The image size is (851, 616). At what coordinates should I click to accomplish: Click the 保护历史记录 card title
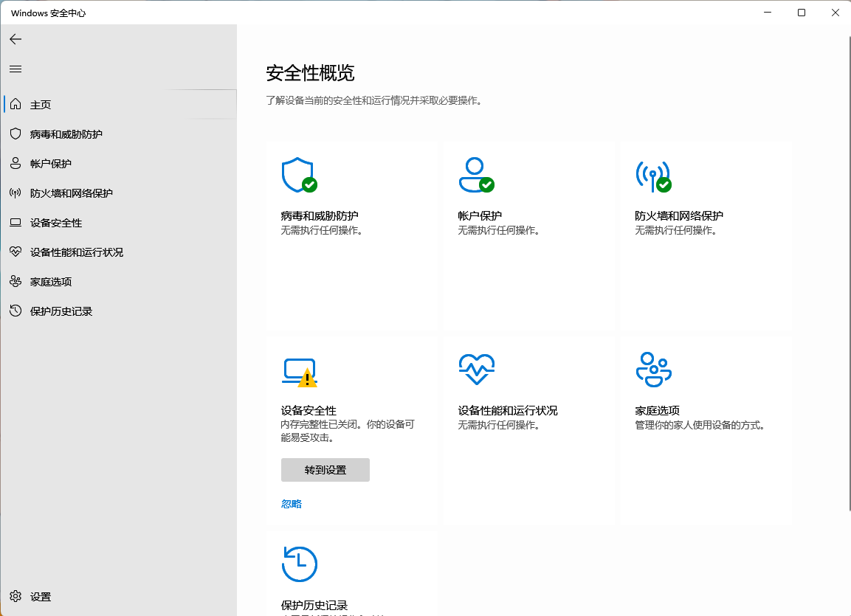pos(314,605)
